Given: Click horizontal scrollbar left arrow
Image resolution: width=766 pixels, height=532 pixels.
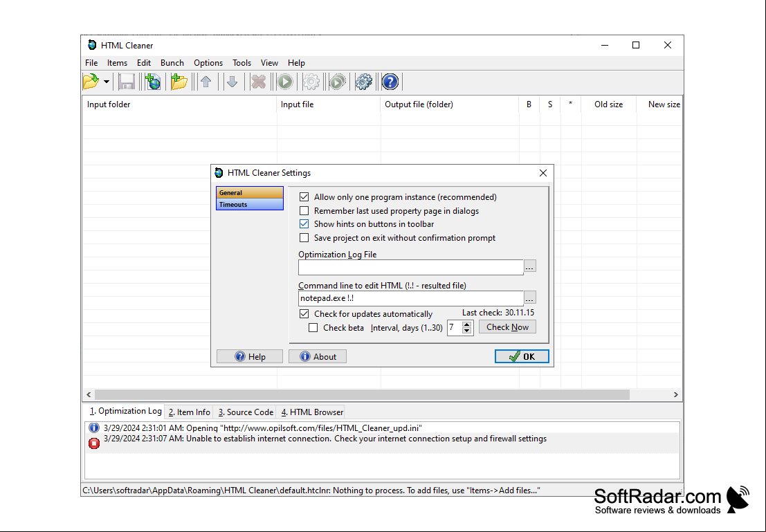Looking at the screenshot, I should [x=89, y=394].
